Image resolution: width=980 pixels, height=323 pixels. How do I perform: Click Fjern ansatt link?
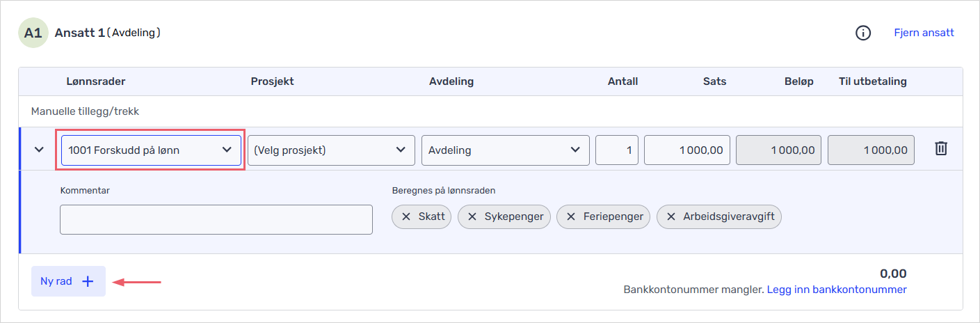tap(924, 33)
